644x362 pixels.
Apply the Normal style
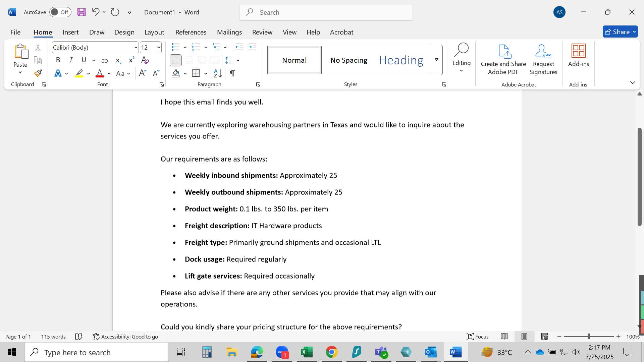tap(294, 60)
